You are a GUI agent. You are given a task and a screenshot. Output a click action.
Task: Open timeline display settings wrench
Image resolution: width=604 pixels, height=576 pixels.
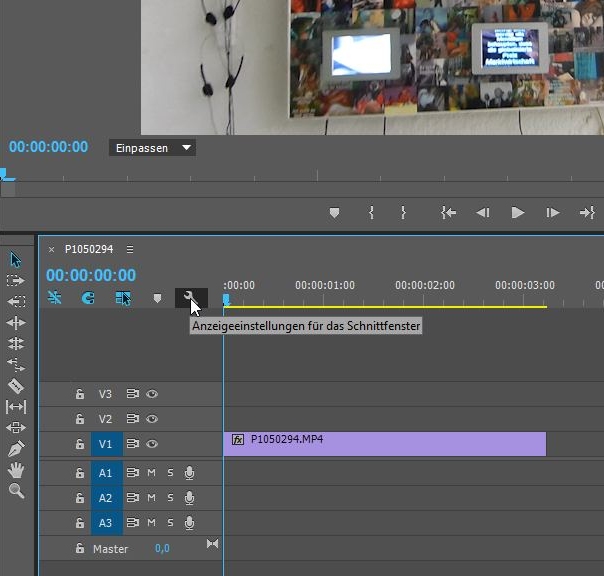[191, 298]
